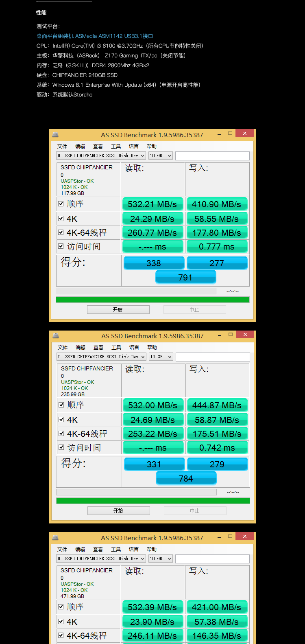Open the 查看 menu in the 117.99 GB window
This screenshot has width=305, height=644.
pos(98,146)
